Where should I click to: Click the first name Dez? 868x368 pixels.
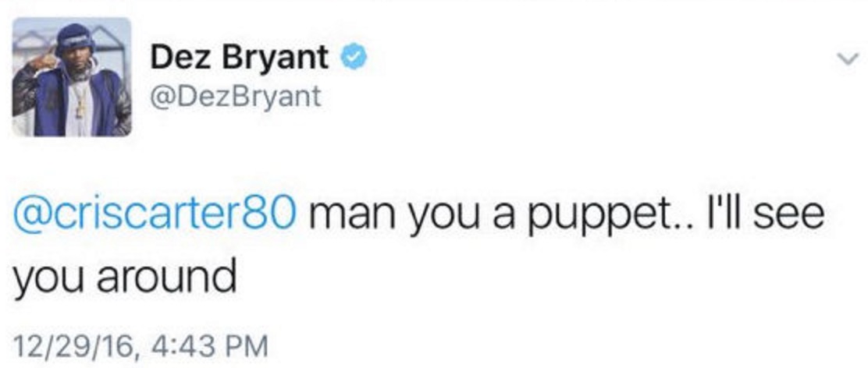pyautogui.click(x=176, y=57)
